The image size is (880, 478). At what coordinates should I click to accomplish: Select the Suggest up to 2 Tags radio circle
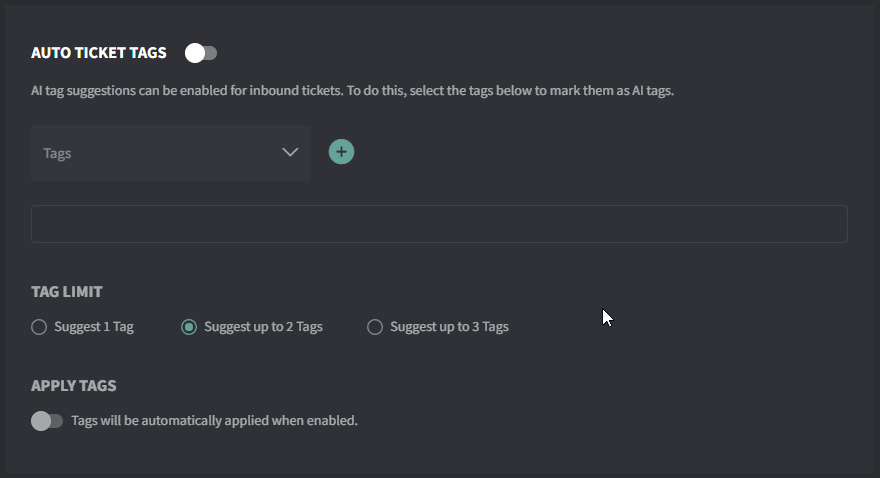tap(189, 327)
